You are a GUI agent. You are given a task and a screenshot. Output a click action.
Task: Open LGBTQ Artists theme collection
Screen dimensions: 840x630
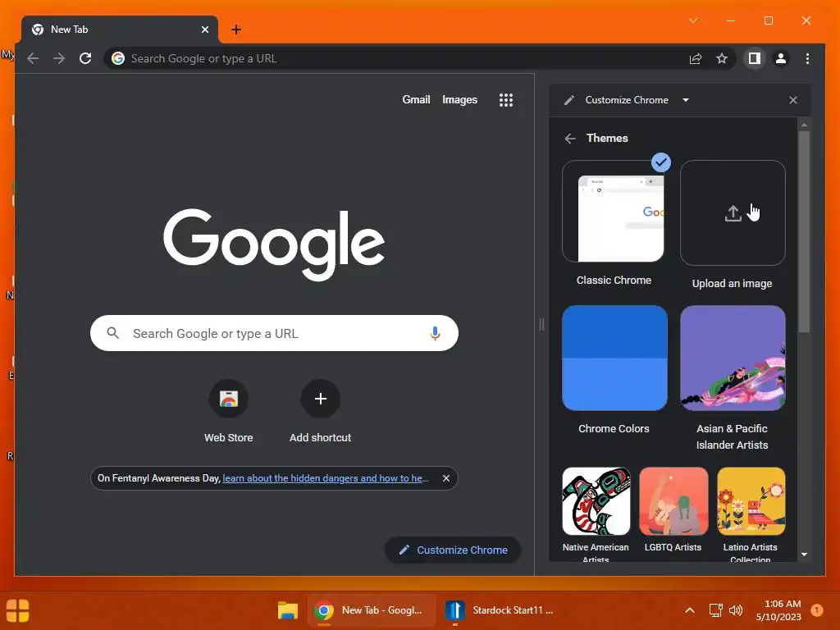pyautogui.click(x=673, y=501)
